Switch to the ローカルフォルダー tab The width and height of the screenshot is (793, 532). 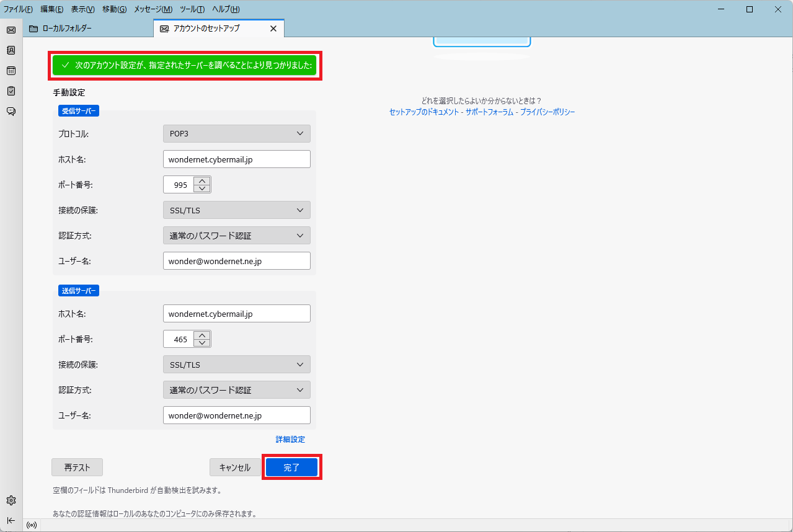[88, 29]
